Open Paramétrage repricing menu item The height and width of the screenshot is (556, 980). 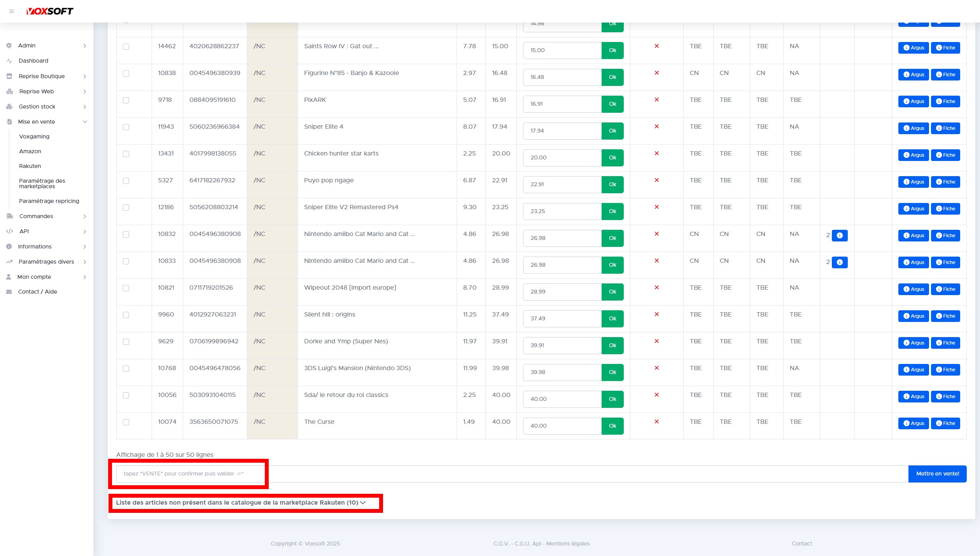(x=49, y=201)
